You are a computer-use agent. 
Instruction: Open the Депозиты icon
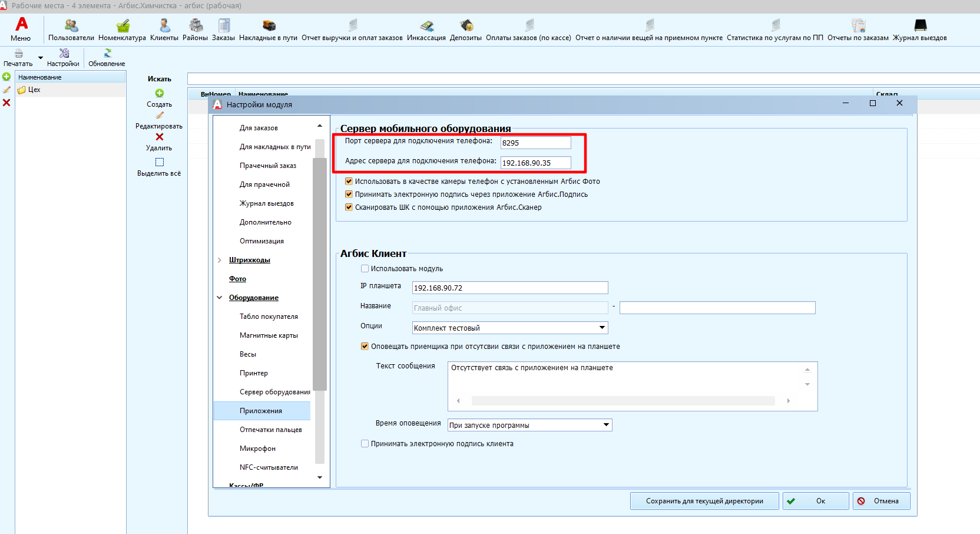tap(466, 25)
